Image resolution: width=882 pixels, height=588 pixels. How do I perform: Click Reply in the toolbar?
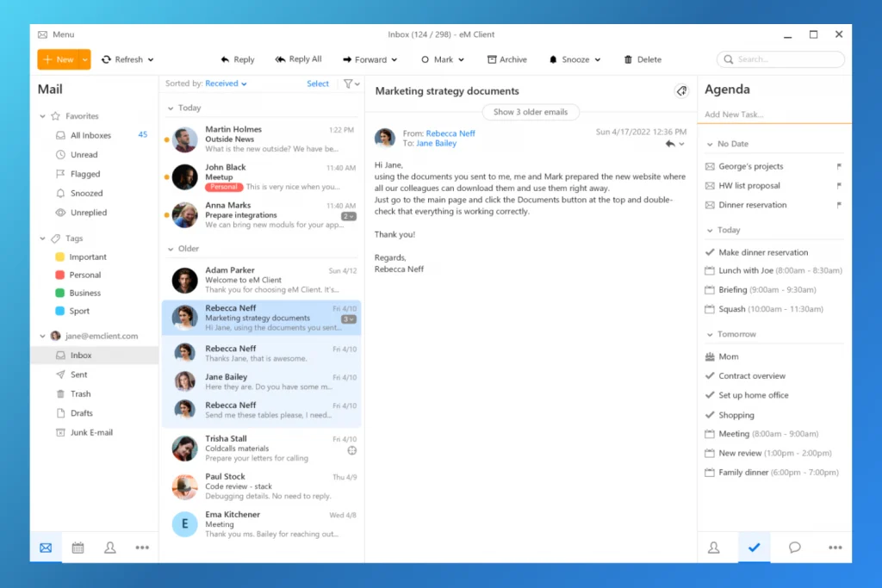[x=238, y=59]
